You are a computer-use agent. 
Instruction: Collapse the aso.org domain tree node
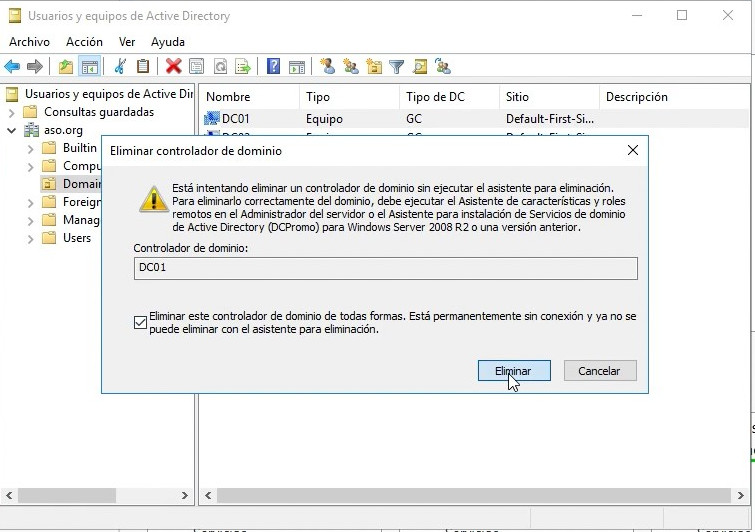pyautogui.click(x=12, y=130)
